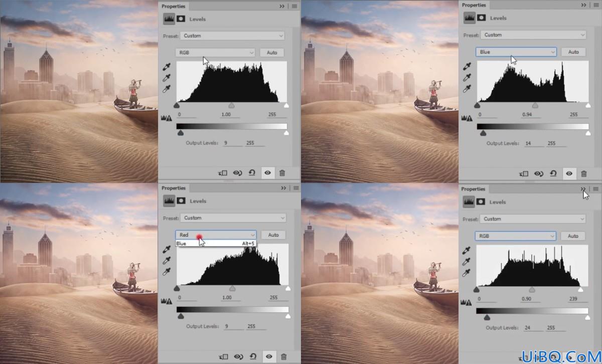Toggle clip to layer in Red channel panel

click(x=223, y=356)
